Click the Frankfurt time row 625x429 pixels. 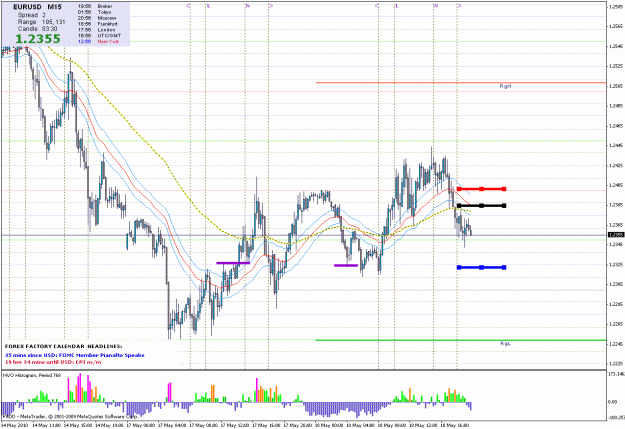(x=98, y=24)
